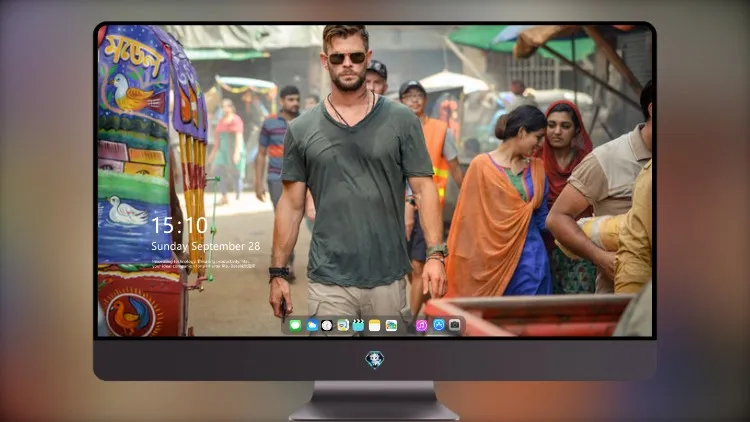Open the purple iTunes music app

(421, 325)
